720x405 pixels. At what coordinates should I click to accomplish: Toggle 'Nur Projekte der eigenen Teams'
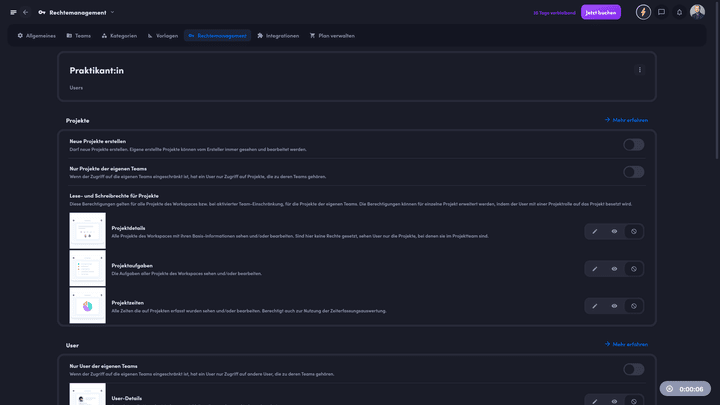tap(633, 172)
